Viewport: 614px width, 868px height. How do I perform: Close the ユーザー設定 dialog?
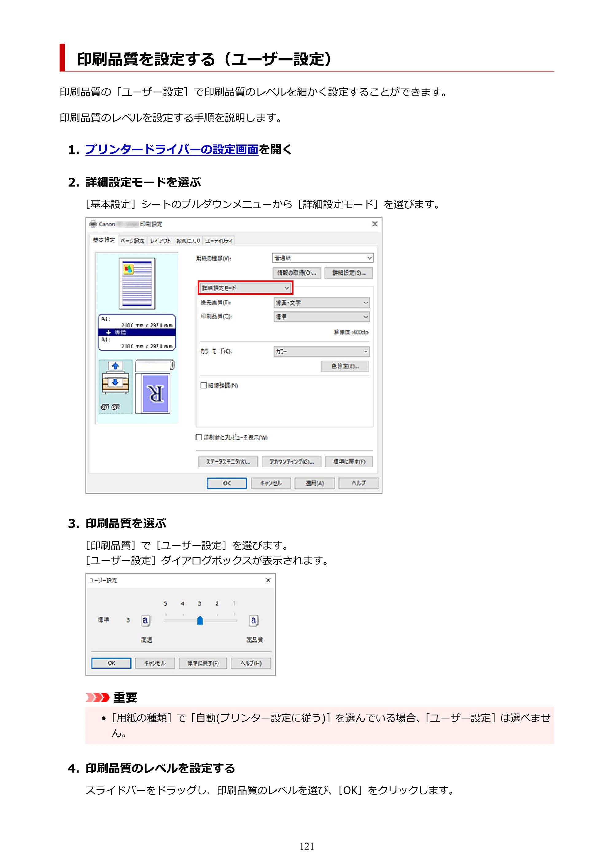click(x=268, y=580)
